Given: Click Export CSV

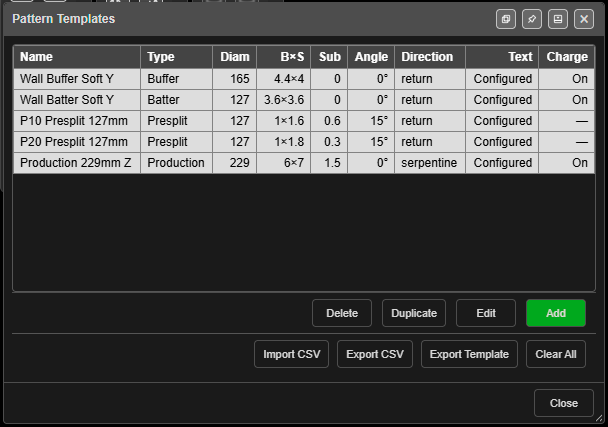Looking at the screenshot, I should coord(375,354).
